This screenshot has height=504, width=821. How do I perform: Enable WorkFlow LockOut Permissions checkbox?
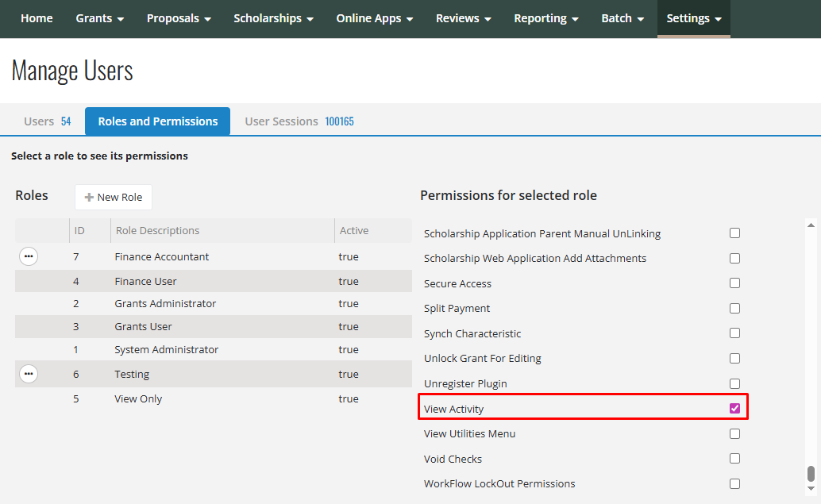(734, 483)
